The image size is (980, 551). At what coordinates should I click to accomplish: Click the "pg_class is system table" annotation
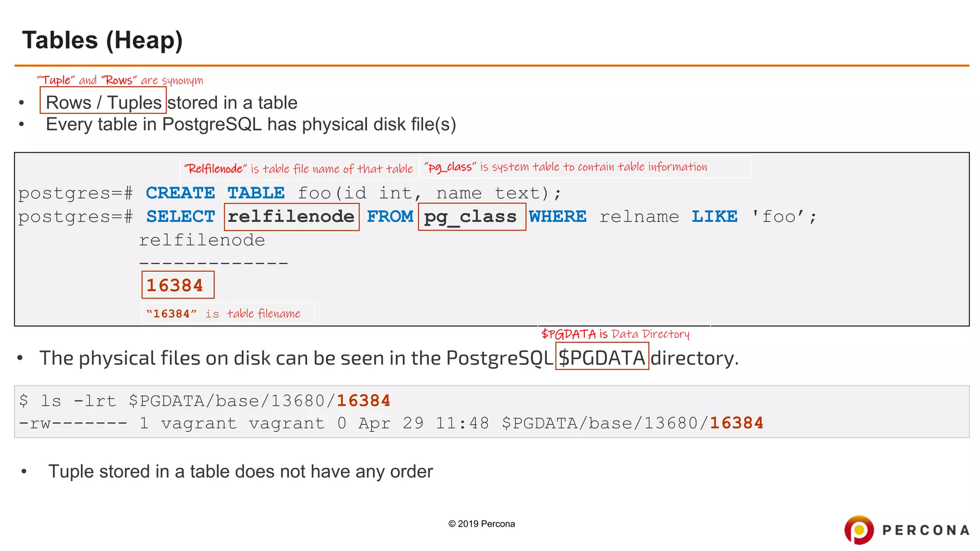(566, 167)
